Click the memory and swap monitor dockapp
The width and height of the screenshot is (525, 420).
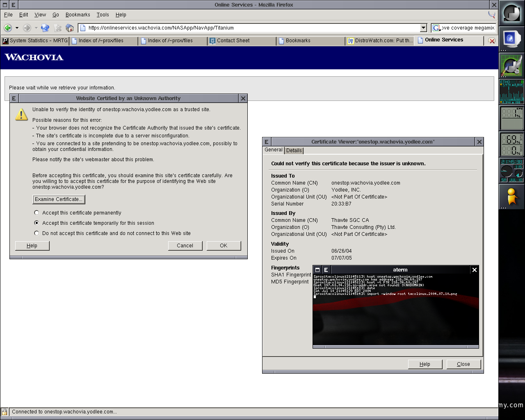[x=511, y=144]
